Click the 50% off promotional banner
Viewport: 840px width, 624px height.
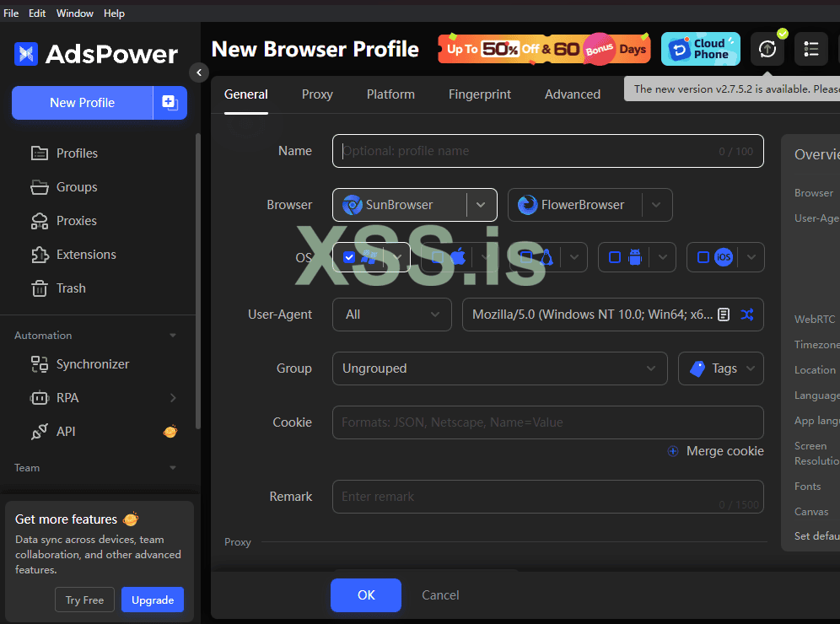(x=544, y=49)
